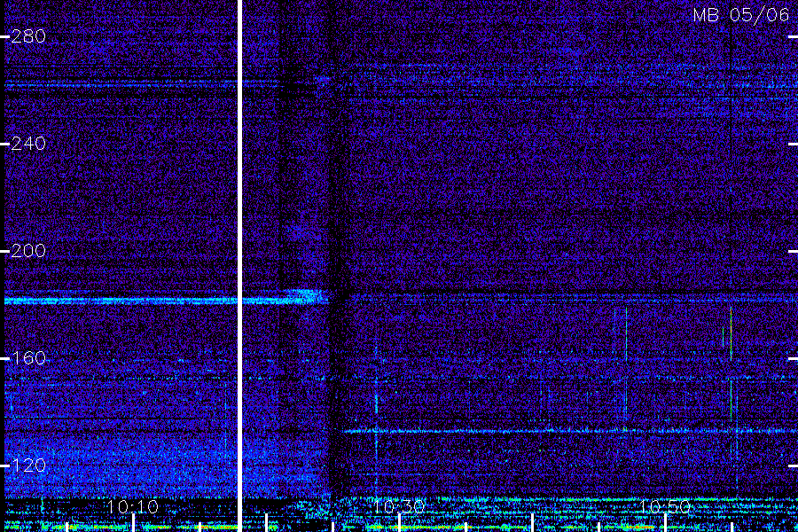Click the MB 05/06 header text

(x=741, y=15)
